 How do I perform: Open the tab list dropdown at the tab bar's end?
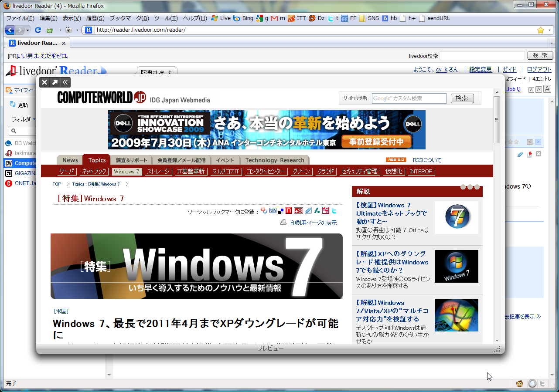[552, 43]
